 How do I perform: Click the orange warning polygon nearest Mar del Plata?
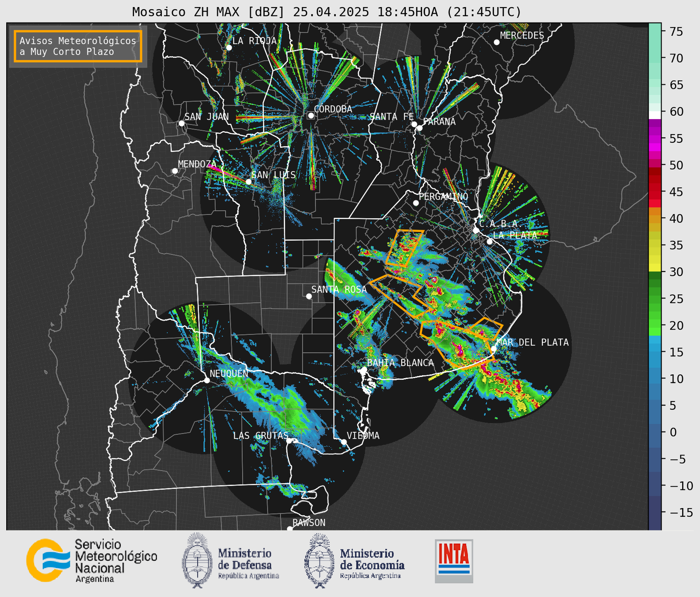click(x=485, y=328)
